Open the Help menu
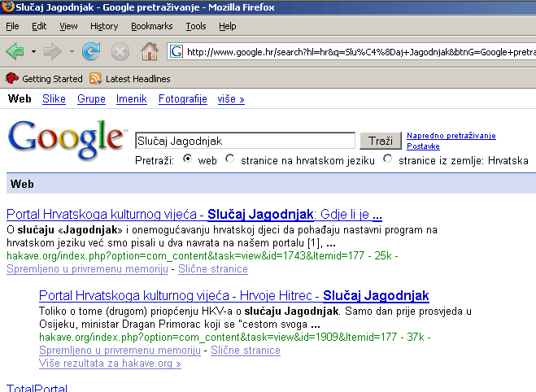The height and width of the screenshot is (392, 536). click(x=227, y=26)
